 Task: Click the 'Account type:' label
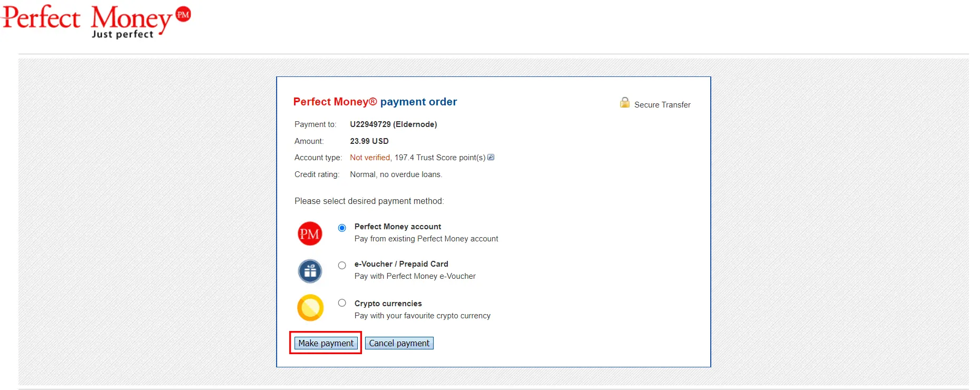[x=318, y=158]
